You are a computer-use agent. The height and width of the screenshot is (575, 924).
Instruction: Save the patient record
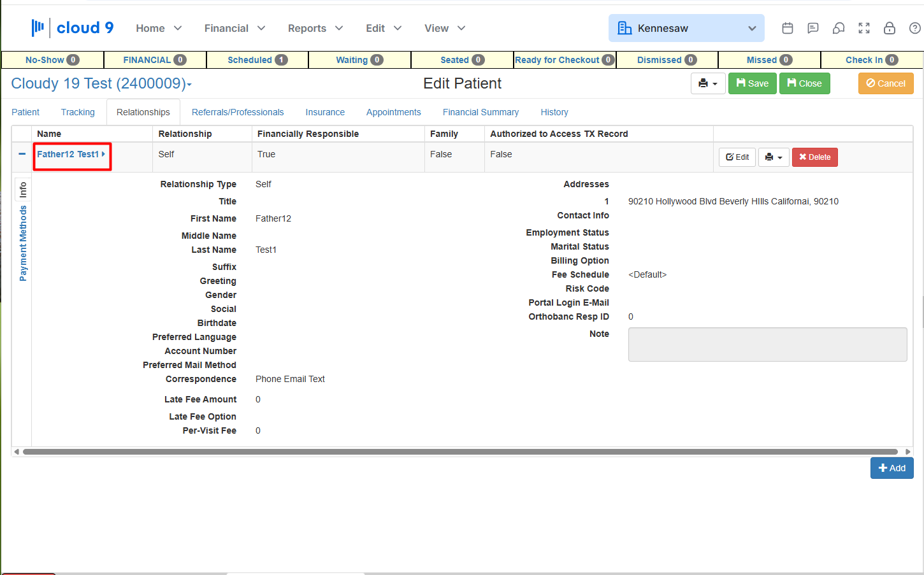click(752, 83)
